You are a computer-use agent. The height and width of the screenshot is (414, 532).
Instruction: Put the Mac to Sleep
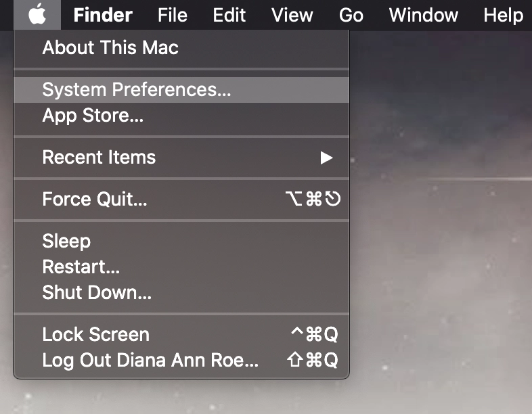(181, 241)
